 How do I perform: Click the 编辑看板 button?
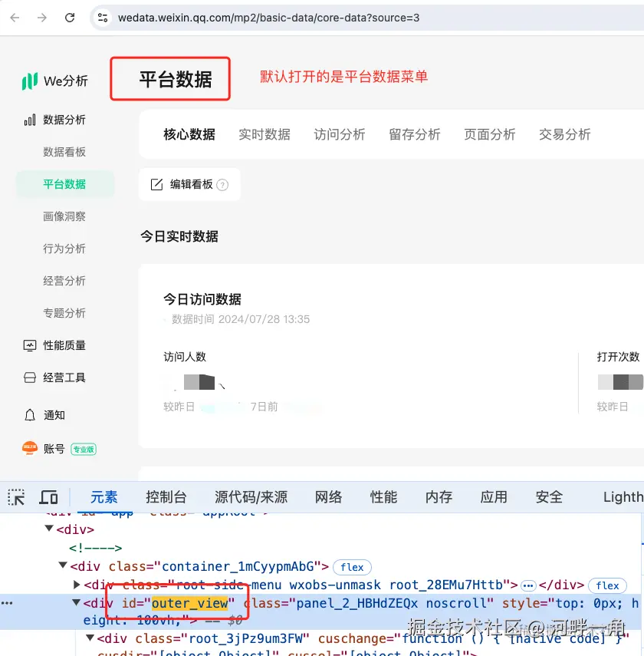pos(189,184)
